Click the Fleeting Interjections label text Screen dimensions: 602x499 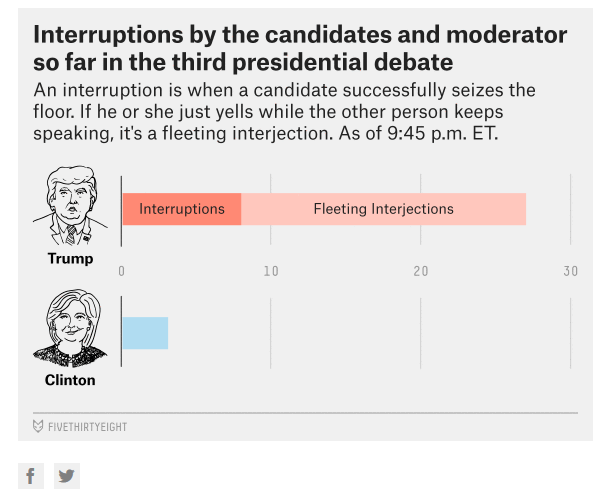pyautogui.click(x=384, y=209)
